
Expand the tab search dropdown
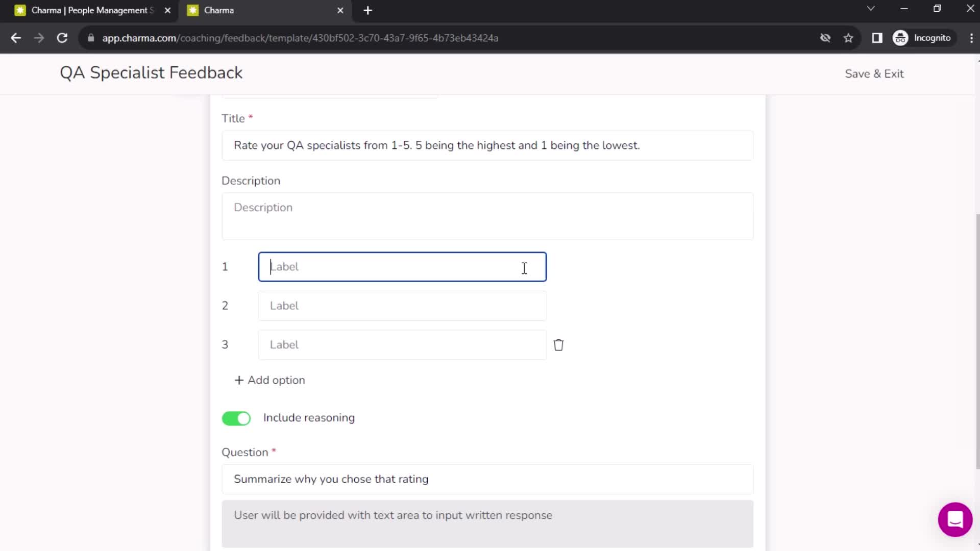pos(871,9)
